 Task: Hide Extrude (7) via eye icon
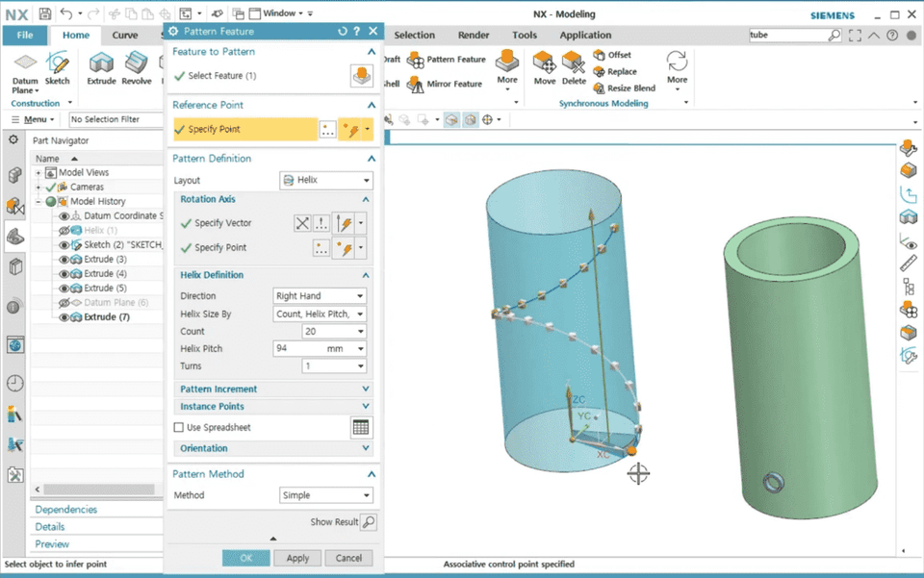64,317
